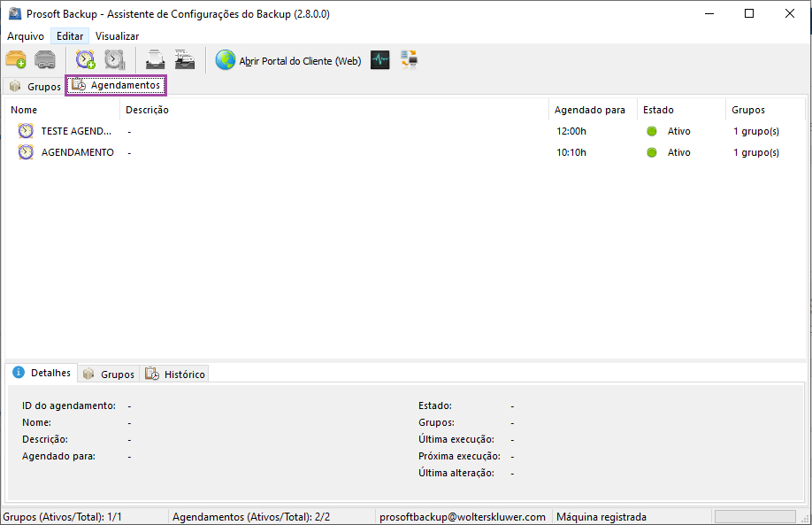The image size is (812, 525).
Task: Click Agendamentos (Ativos/Total): 2/2 status
Action: pyautogui.click(x=251, y=517)
